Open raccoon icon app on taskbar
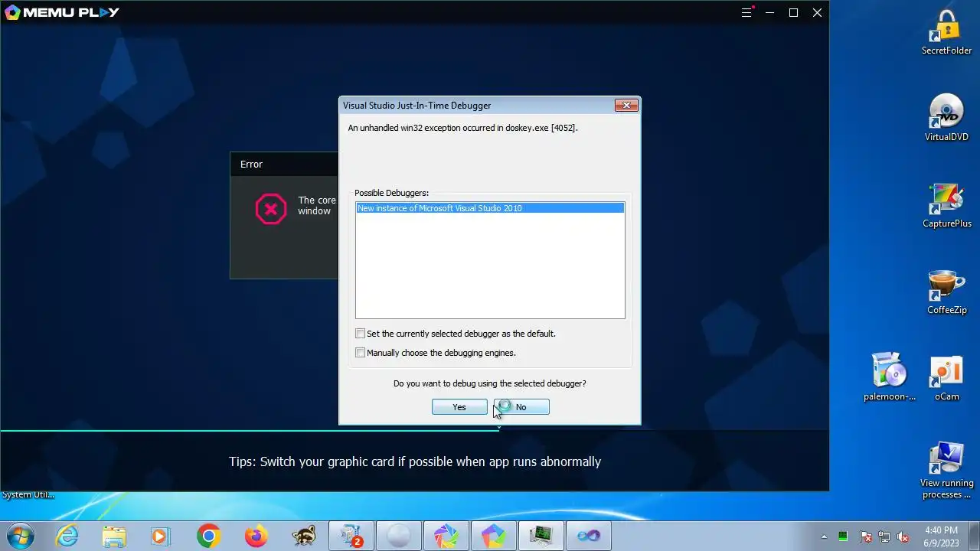Image resolution: width=980 pixels, height=551 pixels. point(303,536)
